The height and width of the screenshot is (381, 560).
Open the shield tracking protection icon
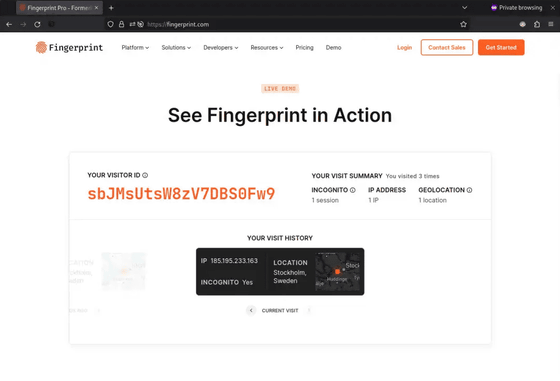pos(110,24)
